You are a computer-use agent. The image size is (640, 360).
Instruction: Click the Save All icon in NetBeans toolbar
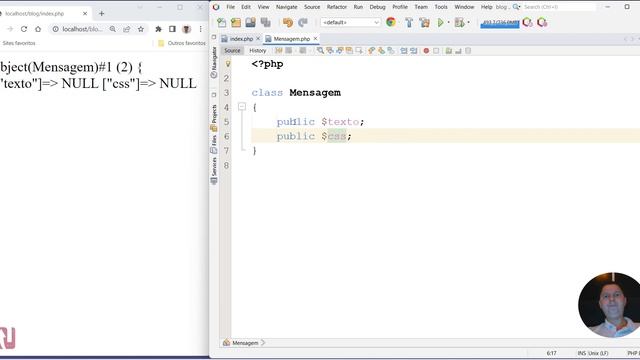pos(266,22)
